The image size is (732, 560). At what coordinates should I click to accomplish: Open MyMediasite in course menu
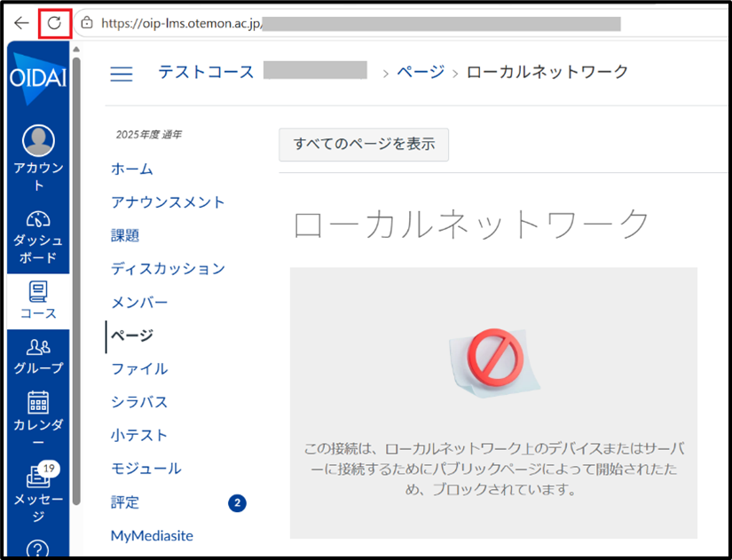pyautogui.click(x=152, y=536)
